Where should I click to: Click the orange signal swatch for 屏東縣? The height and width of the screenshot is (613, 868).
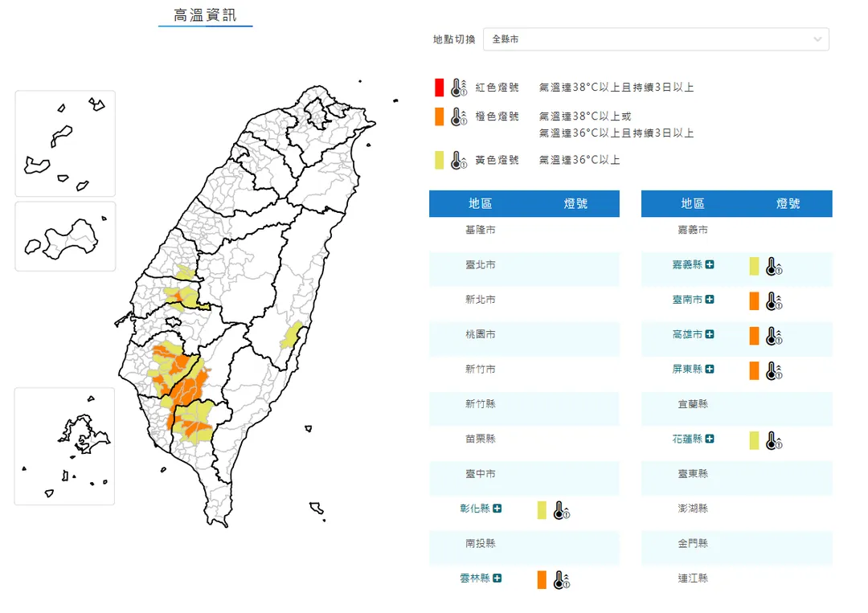coord(754,370)
